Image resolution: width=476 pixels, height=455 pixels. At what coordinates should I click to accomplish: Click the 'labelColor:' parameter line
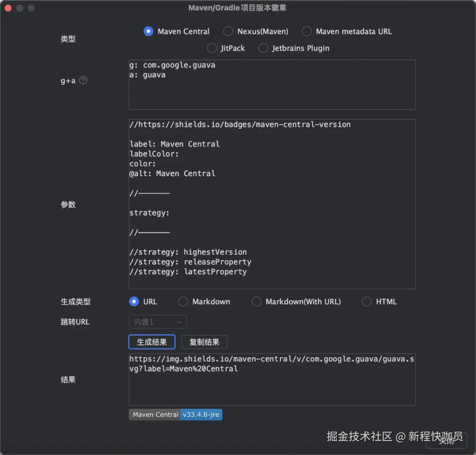[x=154, y=154]
